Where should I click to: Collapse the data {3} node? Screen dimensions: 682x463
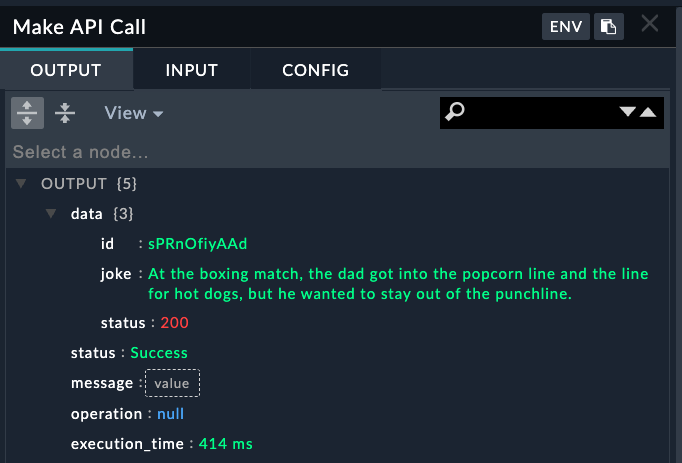pos(51,213)
